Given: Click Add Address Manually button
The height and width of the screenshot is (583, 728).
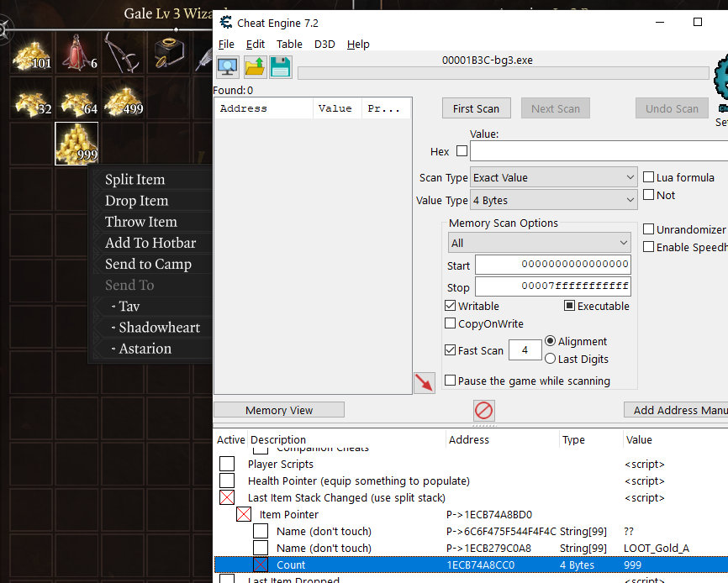Looking at the screenshot, I should [676, 410].
